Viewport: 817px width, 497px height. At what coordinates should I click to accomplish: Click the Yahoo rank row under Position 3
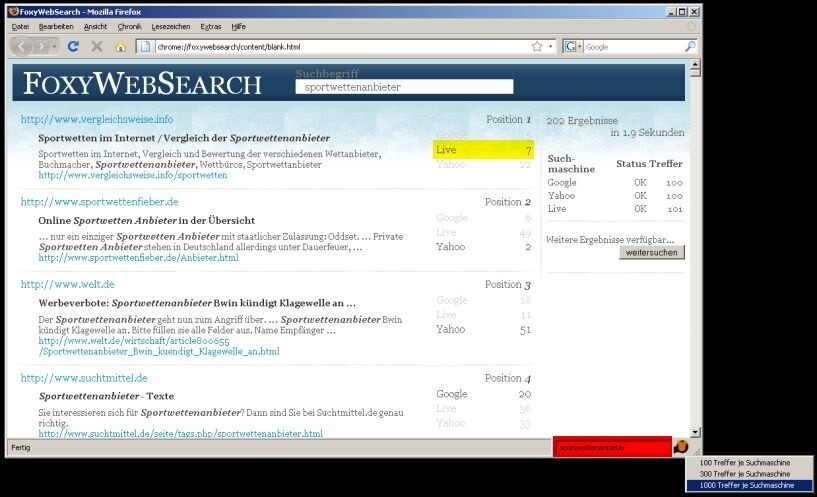483,329
